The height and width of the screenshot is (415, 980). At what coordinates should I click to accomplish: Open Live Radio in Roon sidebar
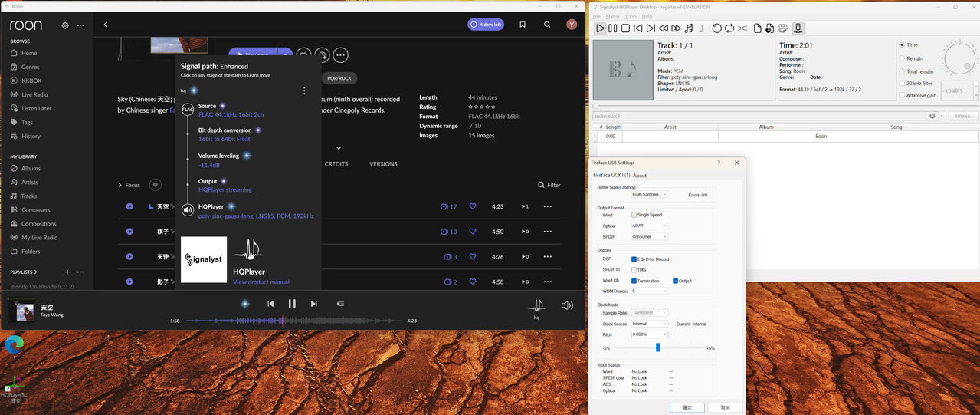pyautogui.click(x=34, y=94)
